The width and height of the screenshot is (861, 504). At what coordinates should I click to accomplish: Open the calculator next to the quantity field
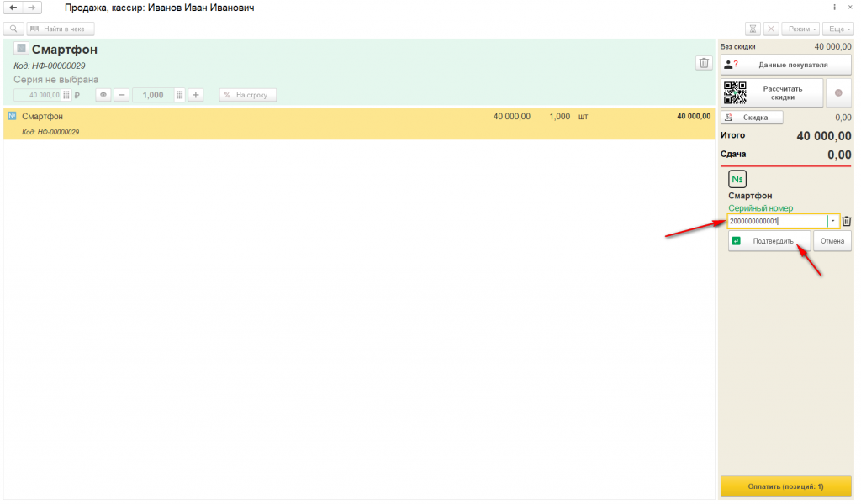coord(180,95)
